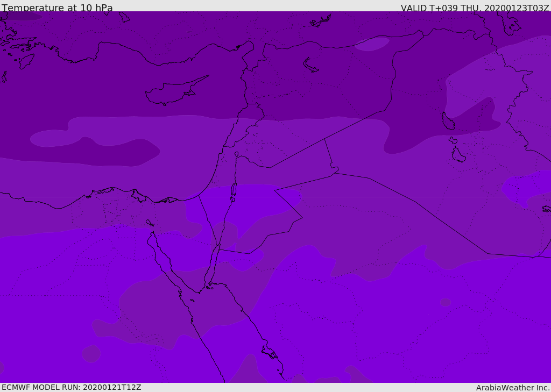Click the 'ArabiaWeather Inc.' credit text
The height and width of the screenshot is (392, 551).
[x=512, y=388]
